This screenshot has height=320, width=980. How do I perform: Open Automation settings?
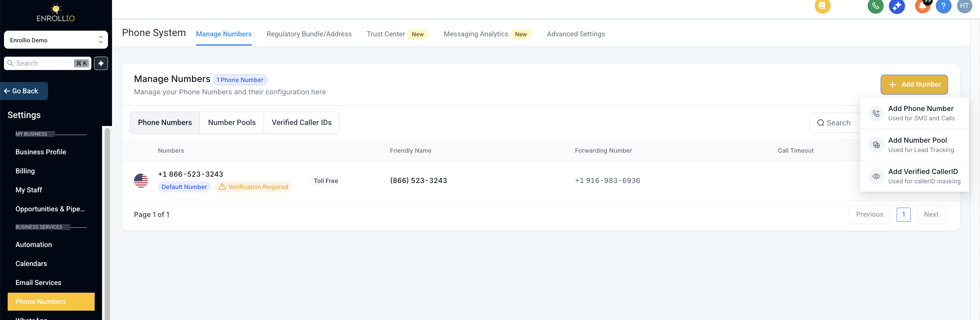pos(33,245)
